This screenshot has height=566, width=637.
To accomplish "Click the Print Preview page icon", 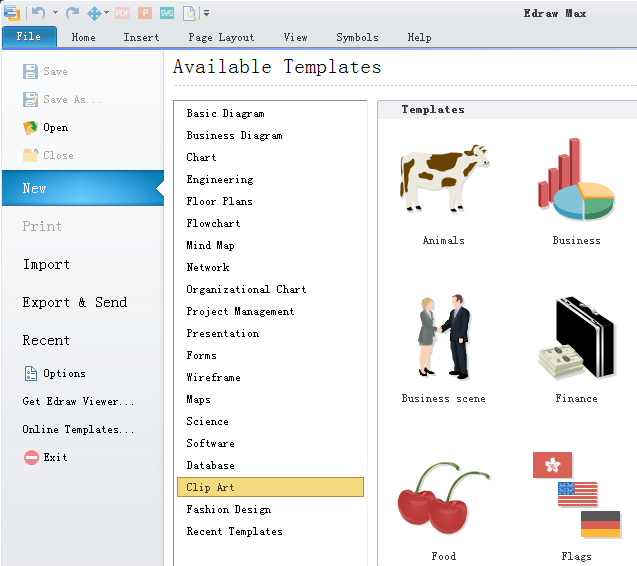I will pos(190,13).
